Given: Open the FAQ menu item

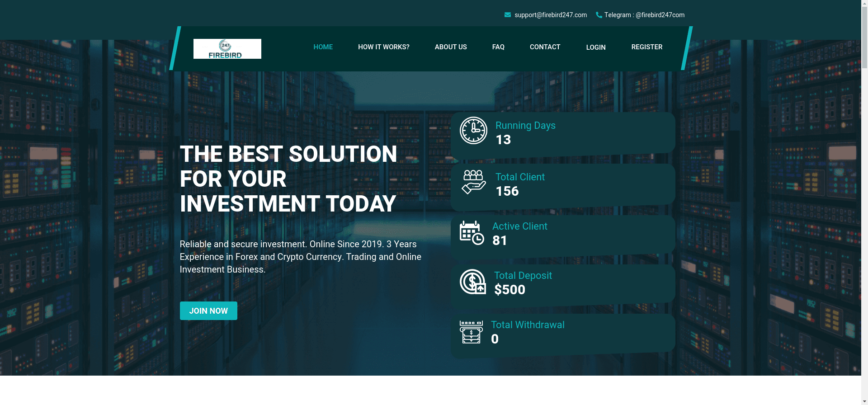Looking at the screenshot, I should pos(498,47).
